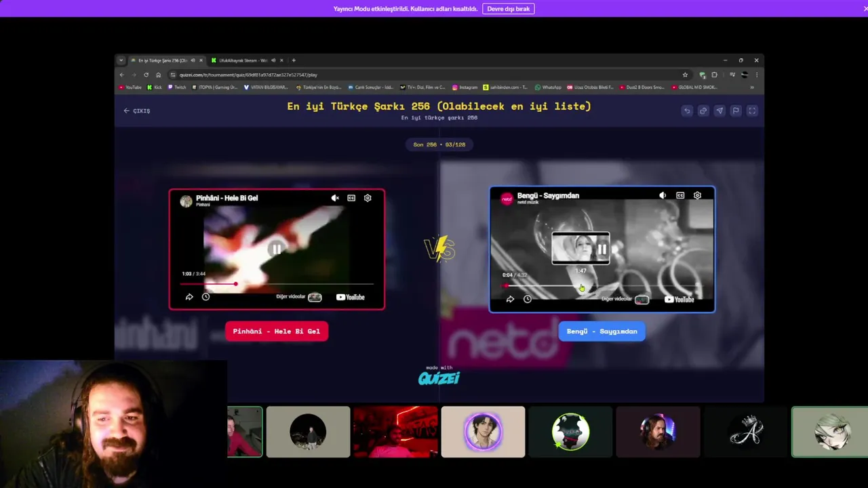Click Devre dışı bırak in the purple banner
868x488 pixels.
tap(509, 9)
